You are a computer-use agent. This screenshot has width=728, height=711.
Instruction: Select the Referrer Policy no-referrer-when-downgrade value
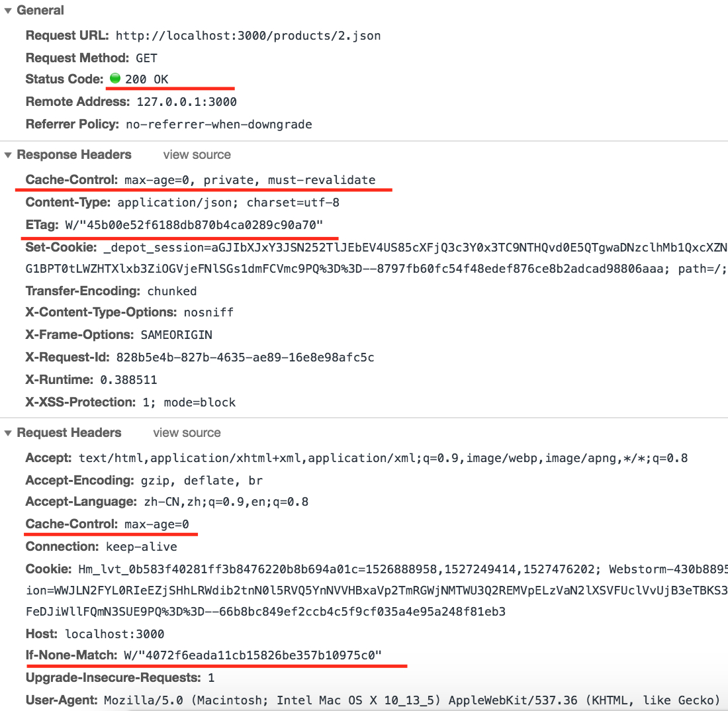pos(219,124)
